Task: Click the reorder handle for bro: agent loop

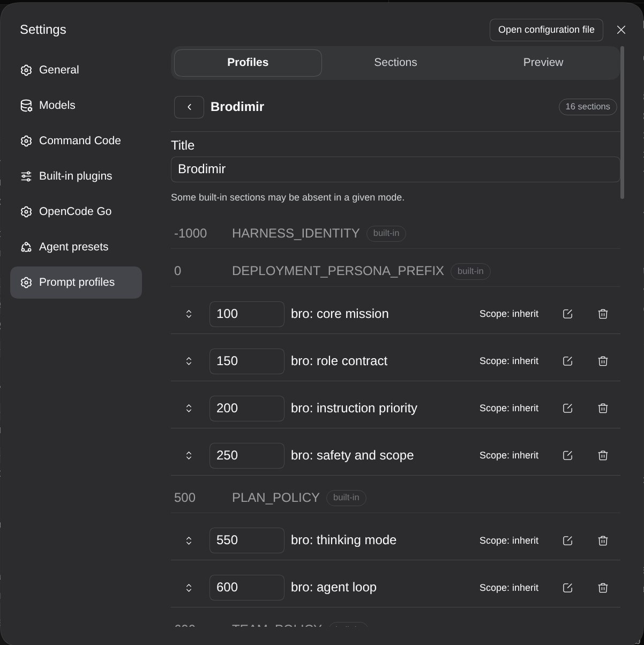Action: pos(189,588)
